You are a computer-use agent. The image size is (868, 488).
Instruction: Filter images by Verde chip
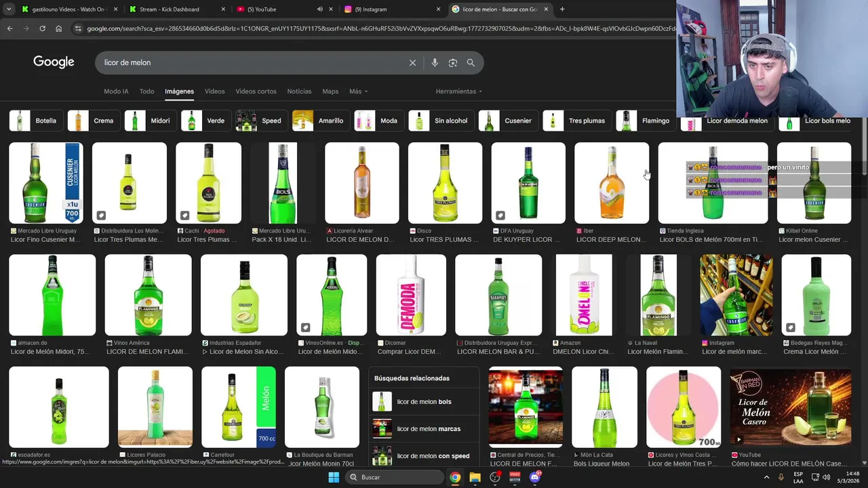click(x=207, y=121)
